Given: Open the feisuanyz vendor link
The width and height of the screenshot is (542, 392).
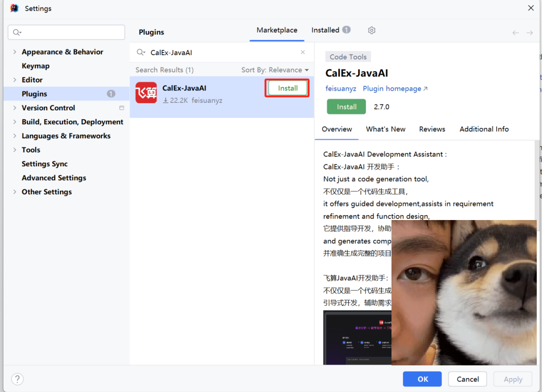Looking at the screenshot, I should click(341, 89).
